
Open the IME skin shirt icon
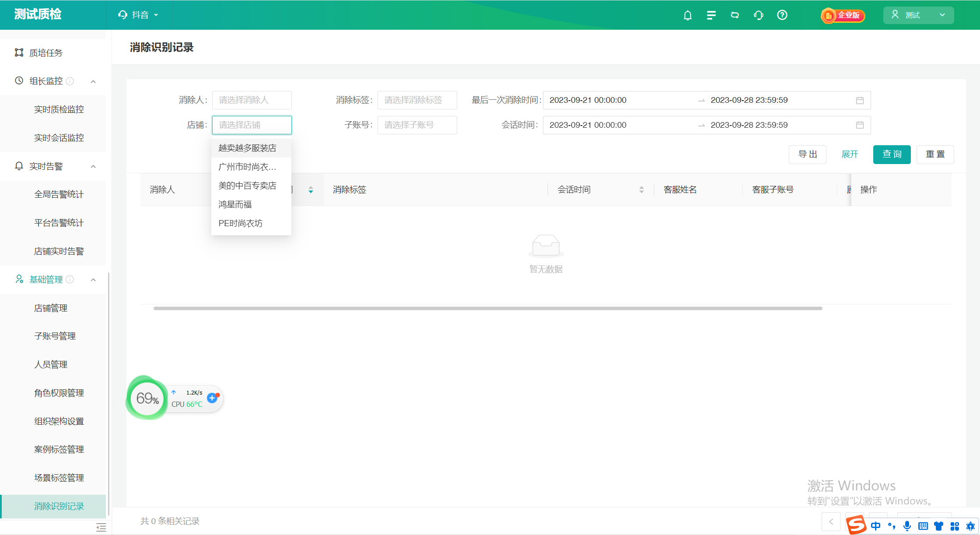click(938, 526)
